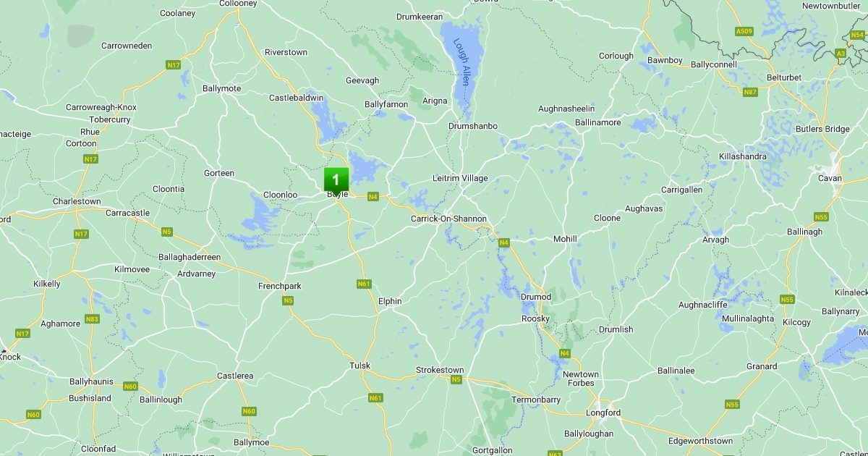Viewport: 868px width, 456px height.
Task: Click the N60 shield near Ballyhaunis
Action: tap(130, 387)
